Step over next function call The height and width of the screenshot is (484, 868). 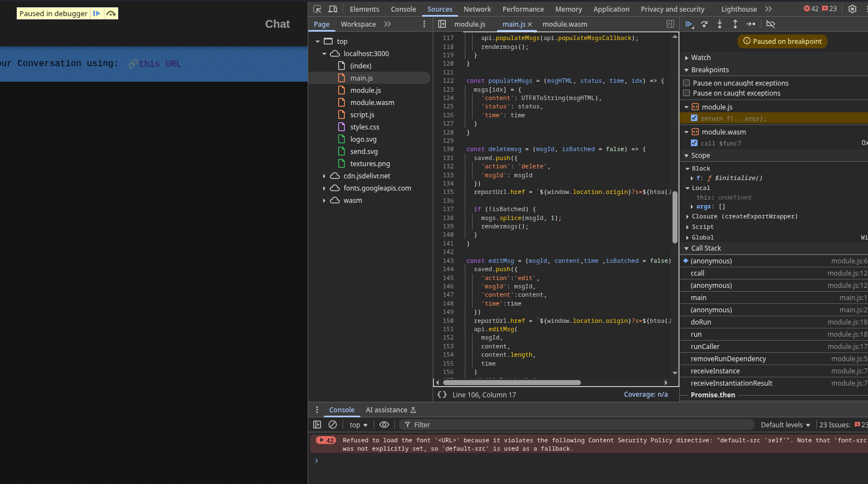click(704, 24)
